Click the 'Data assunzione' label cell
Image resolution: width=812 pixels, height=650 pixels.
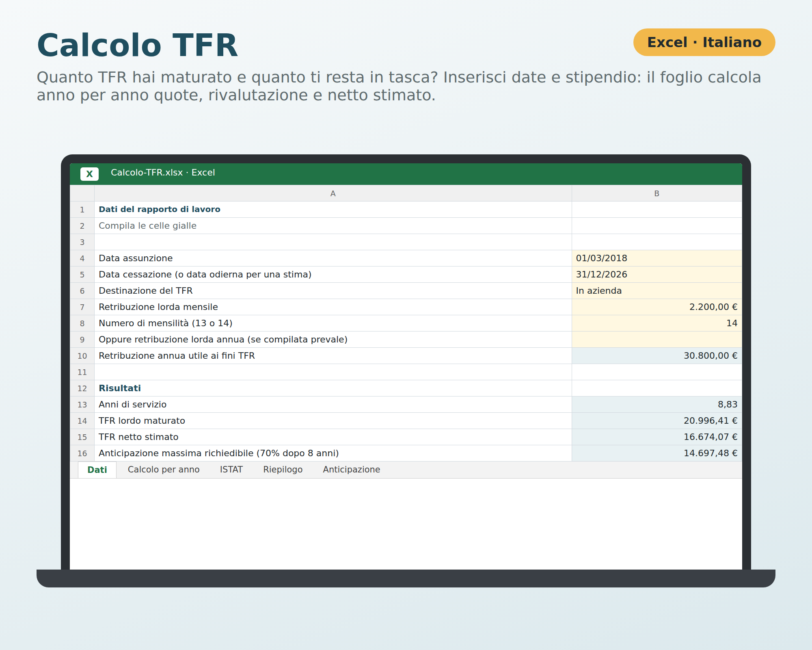333,258
